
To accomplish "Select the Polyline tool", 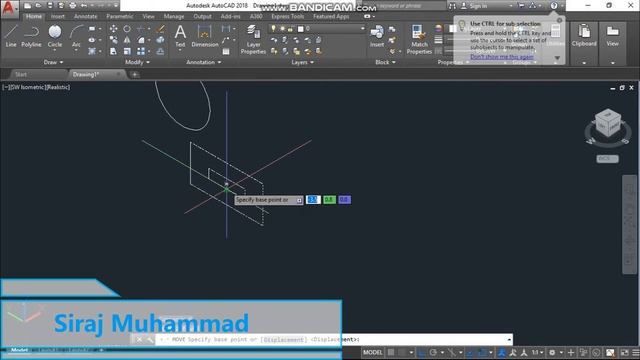I will 31,36.
